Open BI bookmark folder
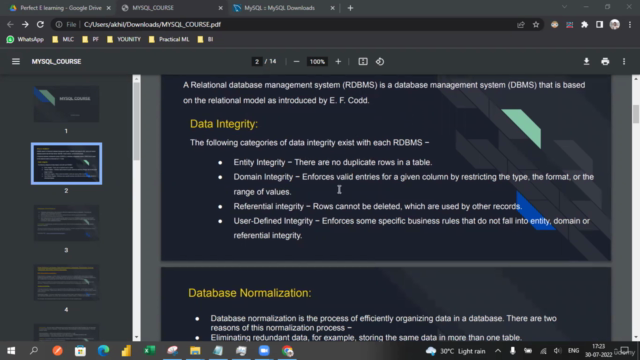This screenshot has width=640, height=360. pyautogui.click(x=205, y=39)
